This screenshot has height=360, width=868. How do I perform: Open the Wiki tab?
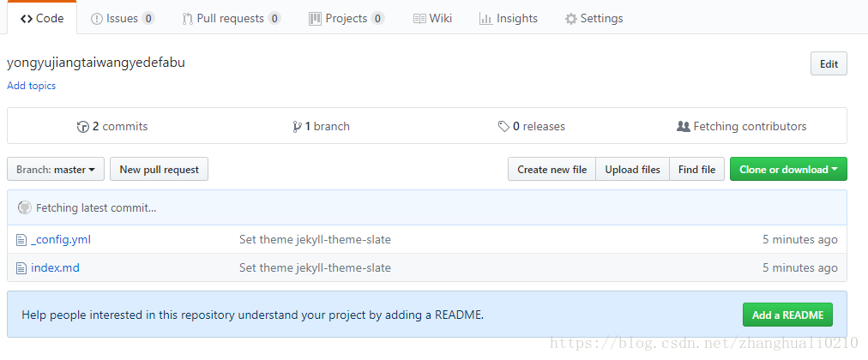[x=432, y=18]
